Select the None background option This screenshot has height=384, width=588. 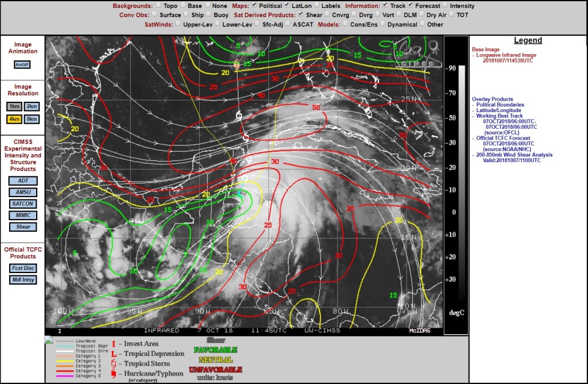(x=207, y=5)
